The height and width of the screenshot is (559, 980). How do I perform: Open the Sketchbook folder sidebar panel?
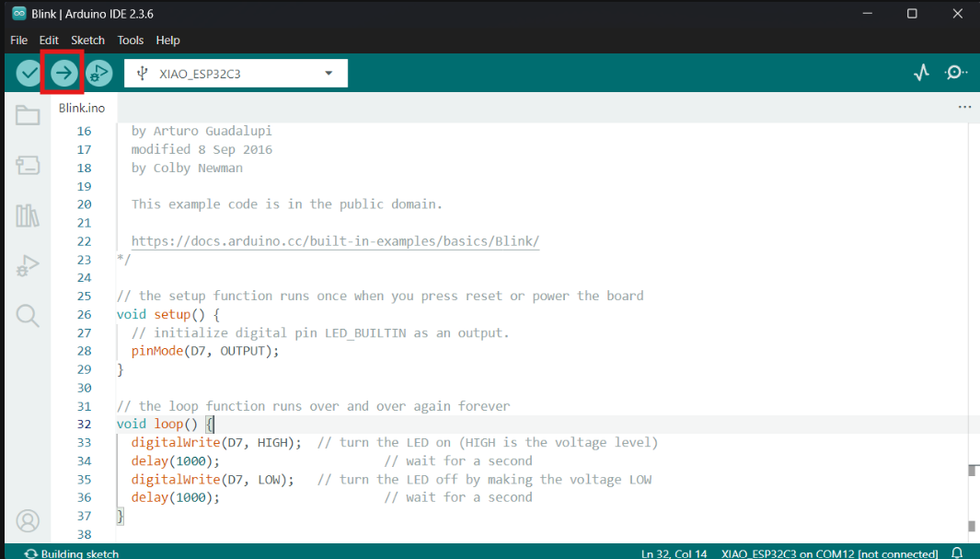tap(28, 115)
